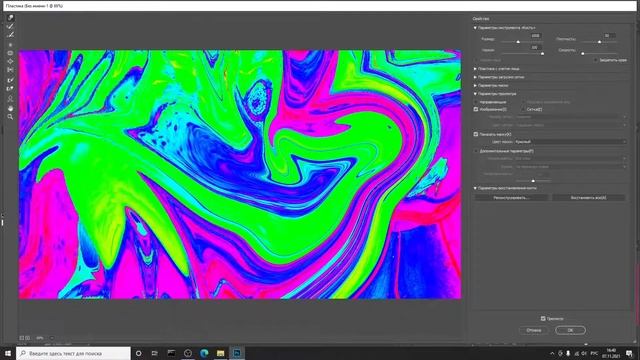Click the Отмена button
Screen dimensions: 640x360
pos(533,330)
